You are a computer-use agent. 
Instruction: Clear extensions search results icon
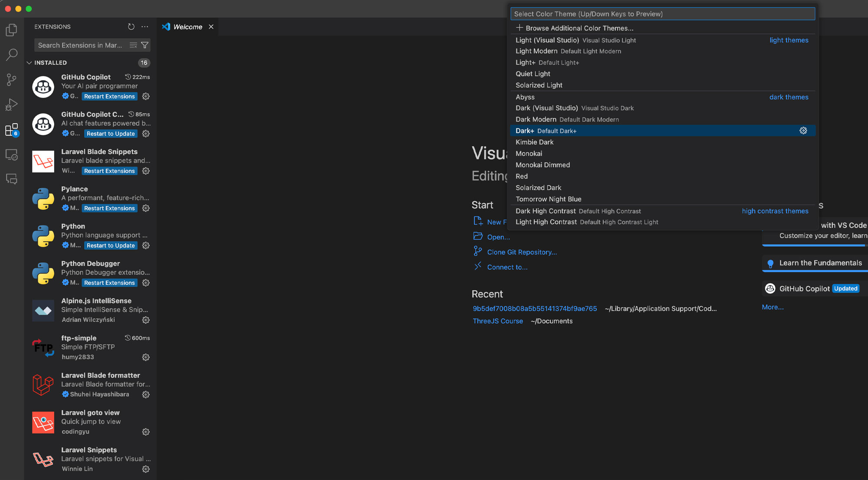click(133, 45)
